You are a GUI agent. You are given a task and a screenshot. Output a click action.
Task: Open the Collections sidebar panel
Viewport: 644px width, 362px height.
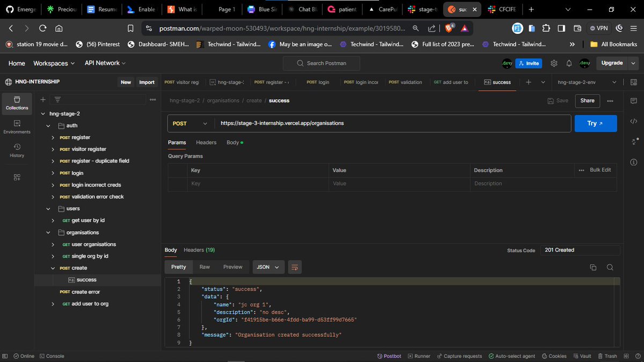[17, 103]
